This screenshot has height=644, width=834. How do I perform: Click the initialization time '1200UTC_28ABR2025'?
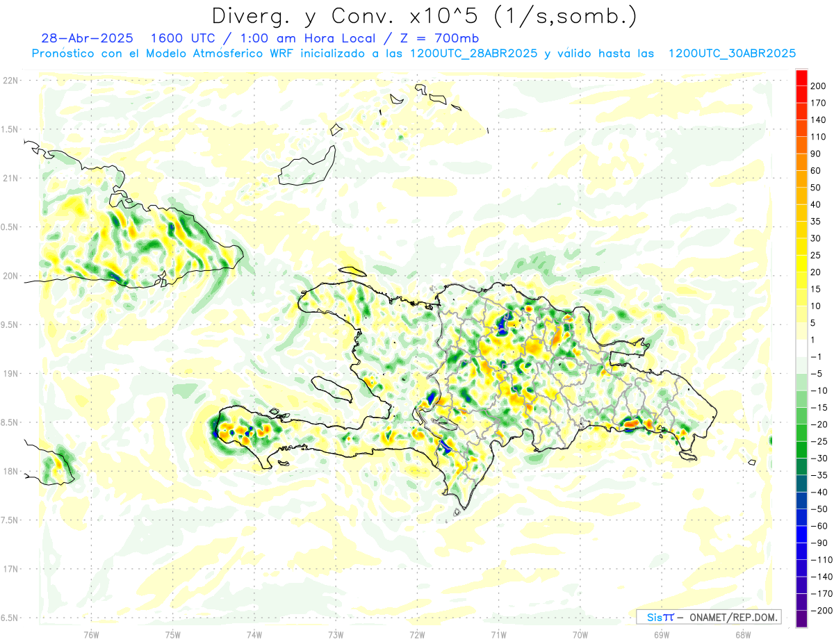pos(474,53)
